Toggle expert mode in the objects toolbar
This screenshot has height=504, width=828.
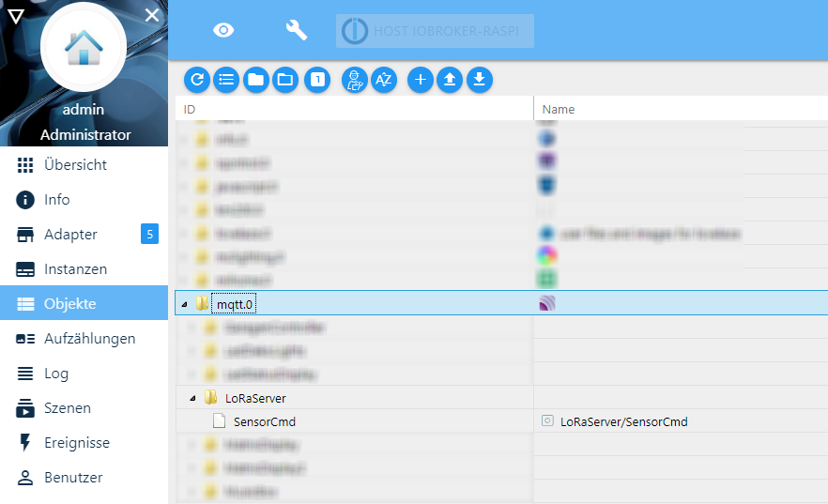(x=354, y=80)
